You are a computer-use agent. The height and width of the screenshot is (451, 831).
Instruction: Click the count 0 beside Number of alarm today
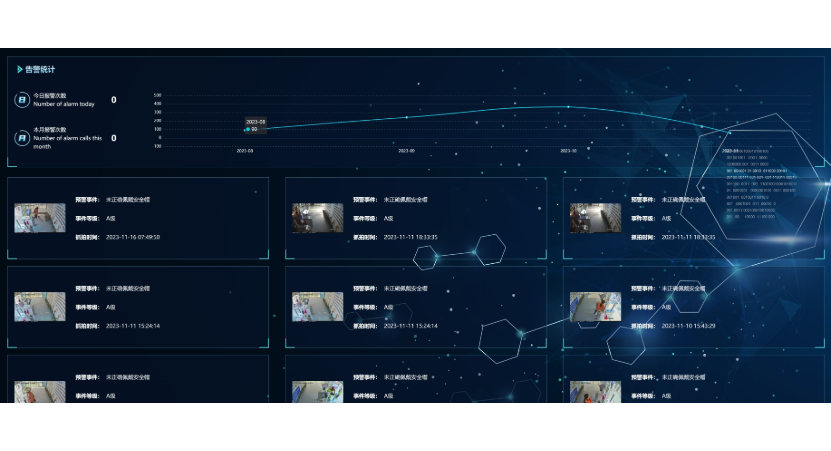(x=113, y=100)
